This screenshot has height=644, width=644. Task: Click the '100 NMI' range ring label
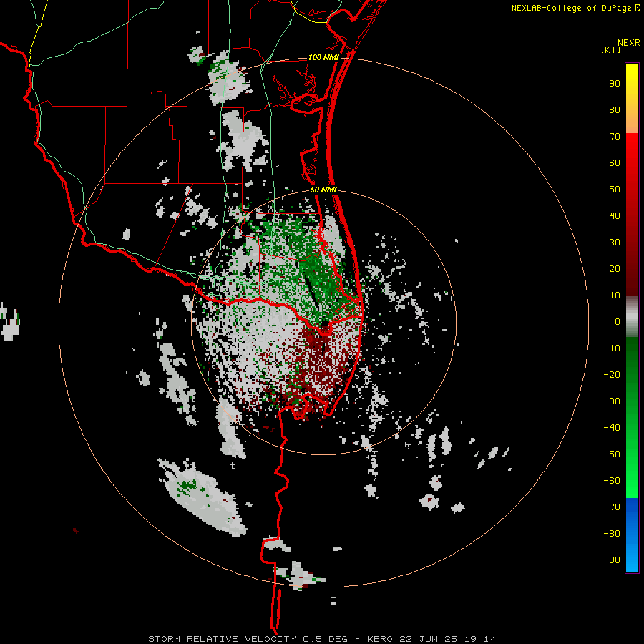click(323, 57)
